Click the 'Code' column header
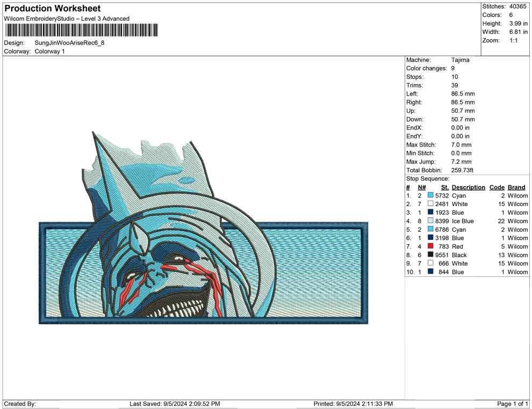 tap(497, 187)
